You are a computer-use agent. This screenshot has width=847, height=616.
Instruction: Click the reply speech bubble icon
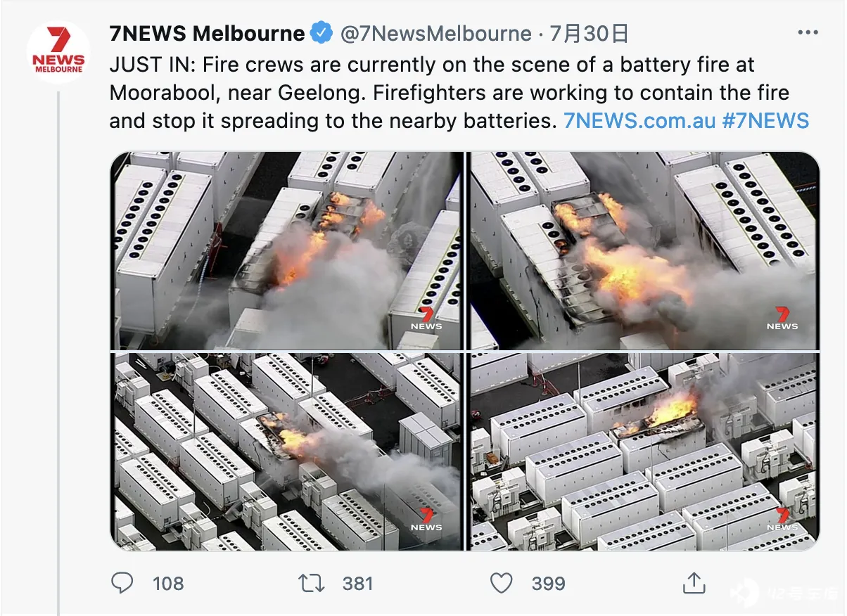click(122, 582)
